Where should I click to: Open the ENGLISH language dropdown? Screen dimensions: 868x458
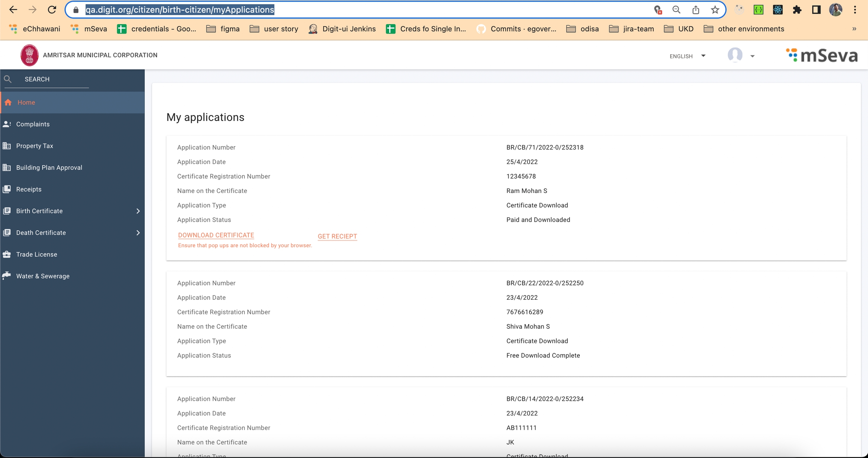click(x=687, y=56)
